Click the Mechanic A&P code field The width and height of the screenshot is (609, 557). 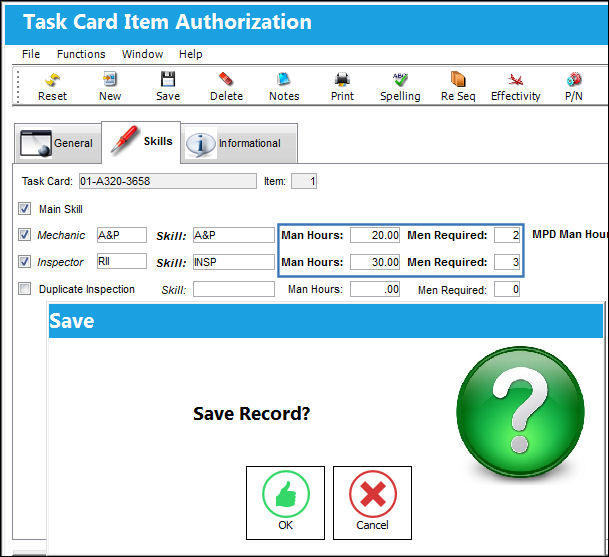point(122,235)
